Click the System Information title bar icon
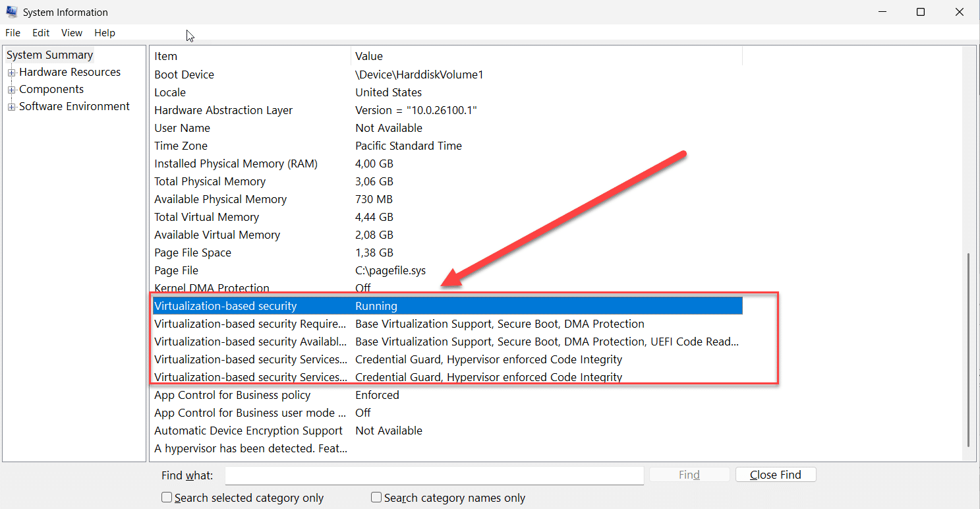Image resolution: width=980 pixels, height=509 pixels. click(x=11, y=11)
